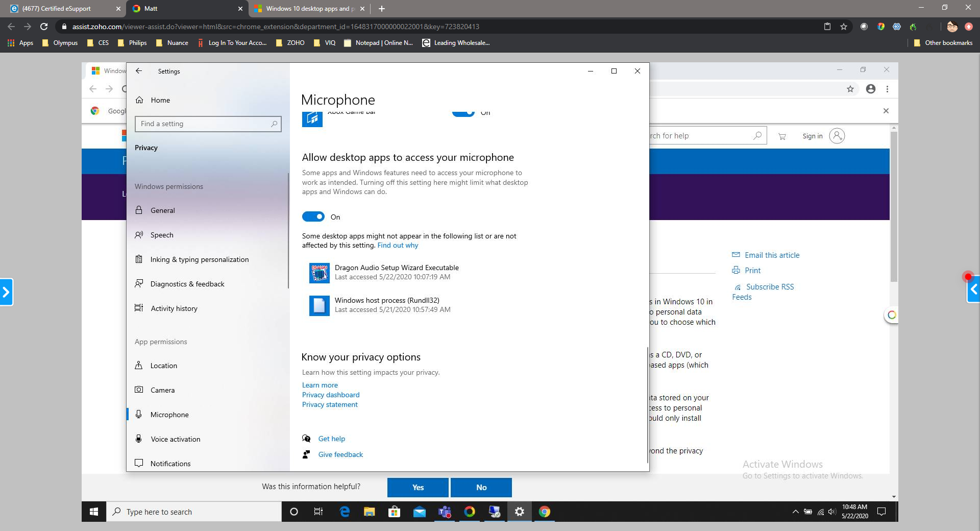Screen dimensions: 980x531
Task: Select Camera app permission
Action: 208,390
